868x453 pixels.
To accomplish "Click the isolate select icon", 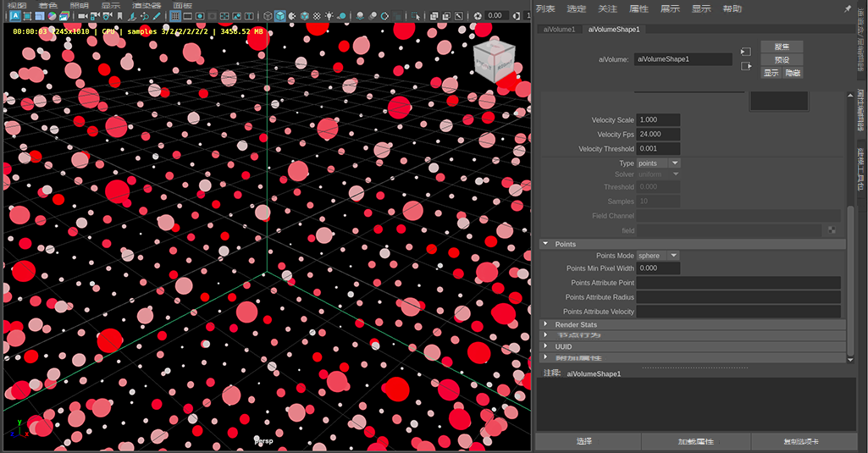I will click(x=415, y=16).
